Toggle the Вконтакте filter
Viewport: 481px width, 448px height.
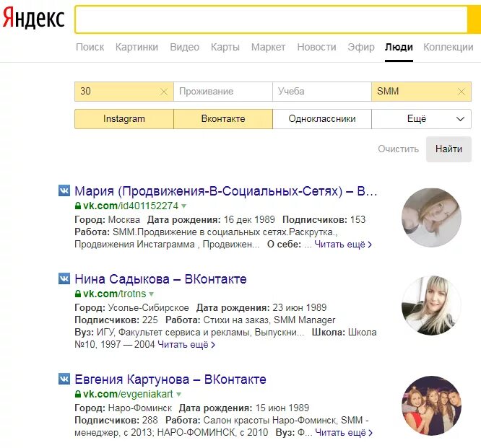pyautogui.click(x=223, y=119)
